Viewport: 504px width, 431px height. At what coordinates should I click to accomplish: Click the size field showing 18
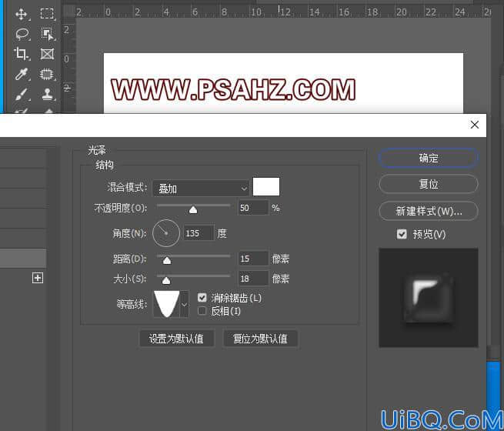(x=253, y=279)
